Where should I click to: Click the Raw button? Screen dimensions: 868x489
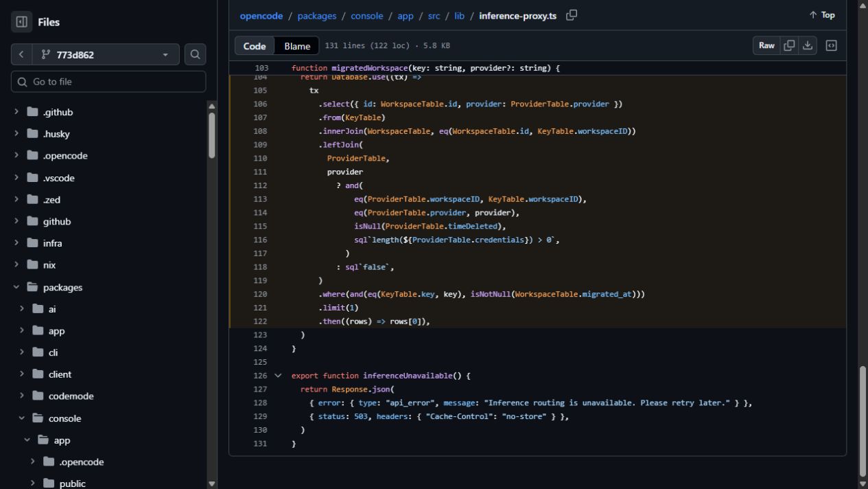pyautogui.click(x=766, y=45)
